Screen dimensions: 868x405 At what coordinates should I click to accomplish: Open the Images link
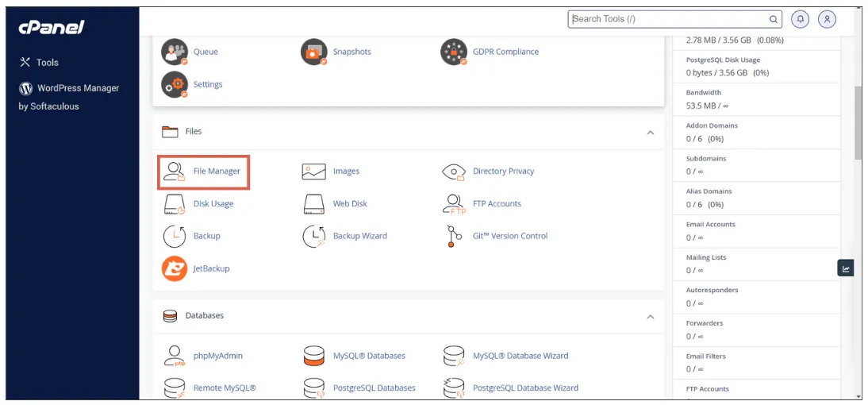coord(346,172)
